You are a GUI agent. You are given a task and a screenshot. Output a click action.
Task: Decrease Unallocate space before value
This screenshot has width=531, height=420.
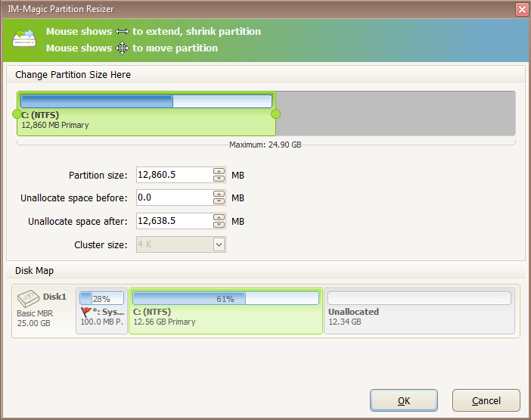(x=219, y=201)
